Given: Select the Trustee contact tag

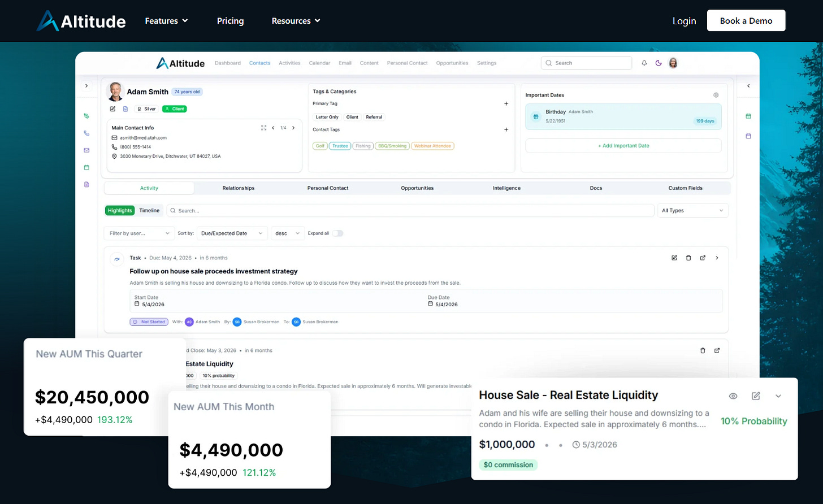Looking at the screenshot, I should pyautogui.click(x=340, y=146).
